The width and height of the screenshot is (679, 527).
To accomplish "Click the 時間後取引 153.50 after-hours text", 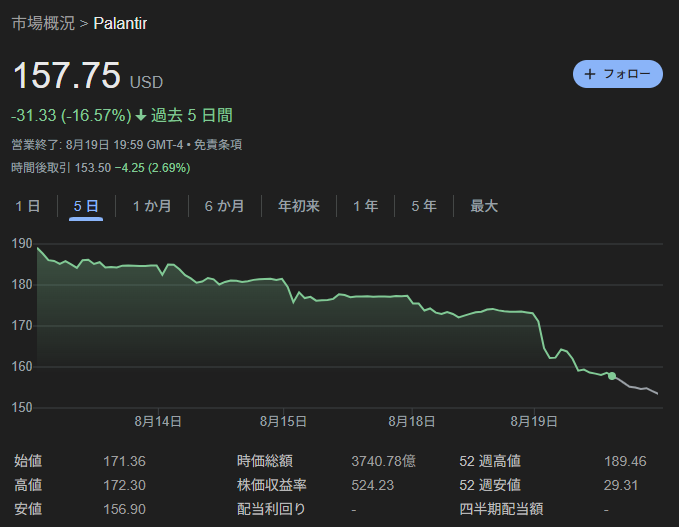I will click(x=61, y=168).
